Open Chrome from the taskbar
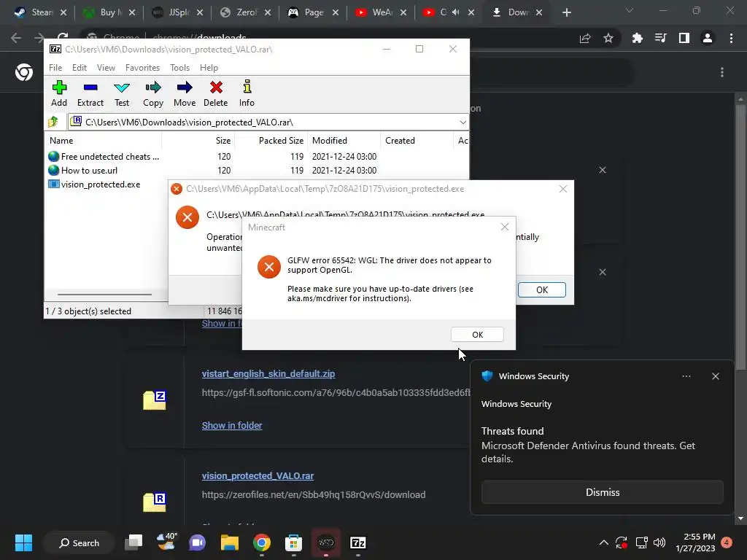747x560 pixels. (262, 542)
